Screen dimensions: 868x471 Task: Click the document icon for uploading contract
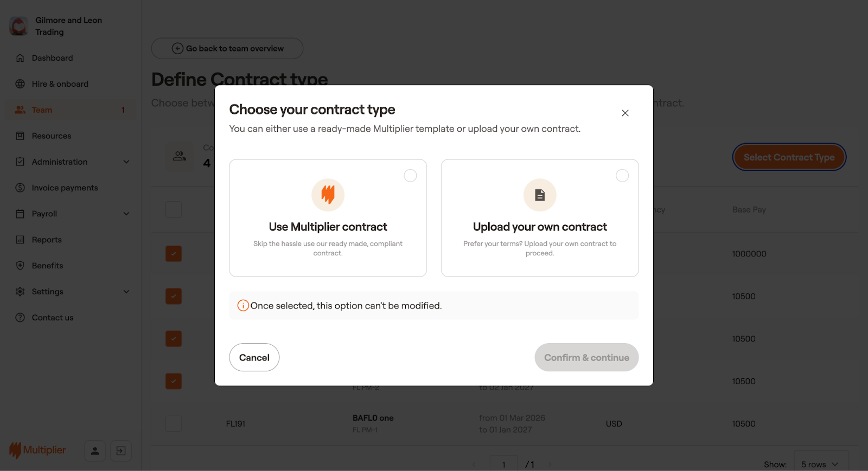click(540, 195)
